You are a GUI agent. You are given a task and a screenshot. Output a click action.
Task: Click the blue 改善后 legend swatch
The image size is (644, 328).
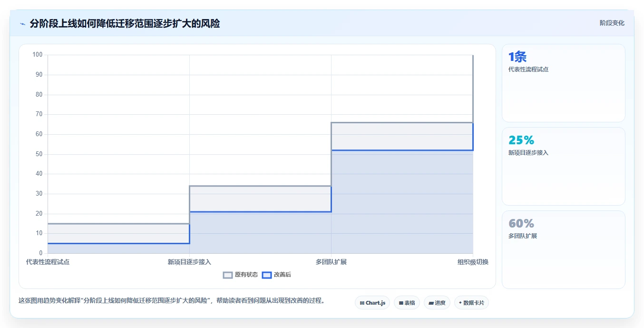pos(267,275)
